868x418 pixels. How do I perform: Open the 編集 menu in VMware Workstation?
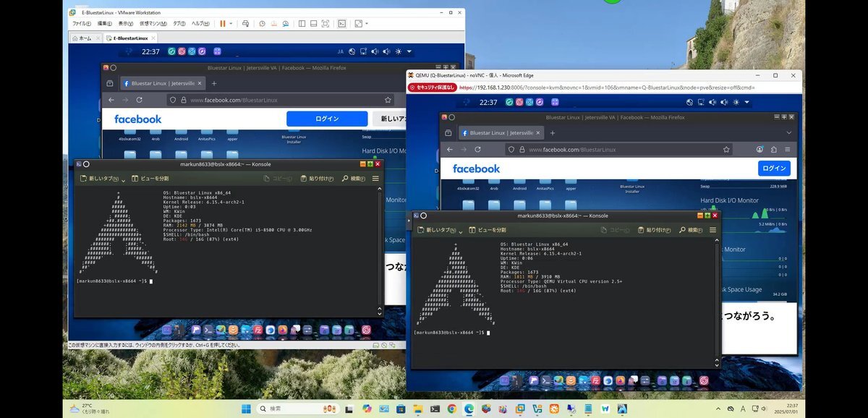(x=105, y=24)
